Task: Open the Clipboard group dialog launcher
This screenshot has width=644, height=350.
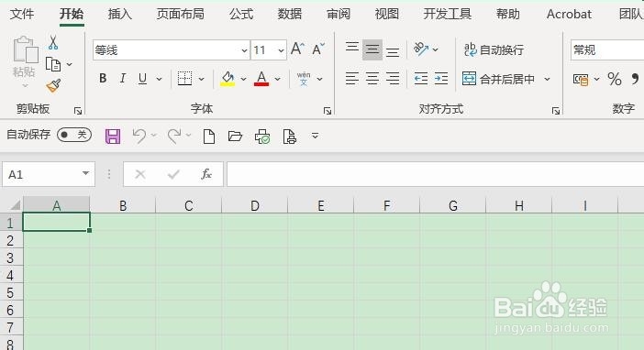Action: pos(78,111)
